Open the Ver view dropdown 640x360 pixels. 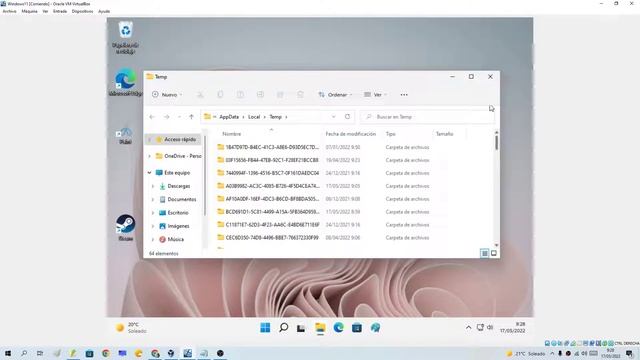pyautogui.click(x=375, y=95)
